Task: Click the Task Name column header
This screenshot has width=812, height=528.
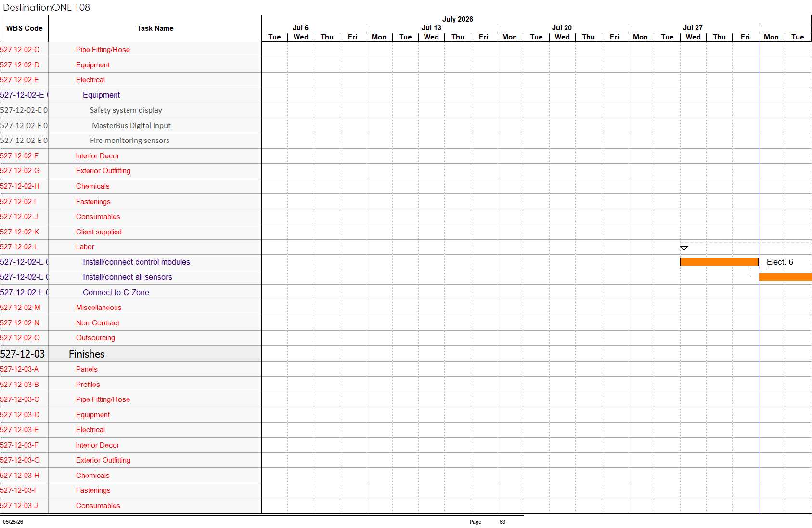Action: tap(155, 28)
